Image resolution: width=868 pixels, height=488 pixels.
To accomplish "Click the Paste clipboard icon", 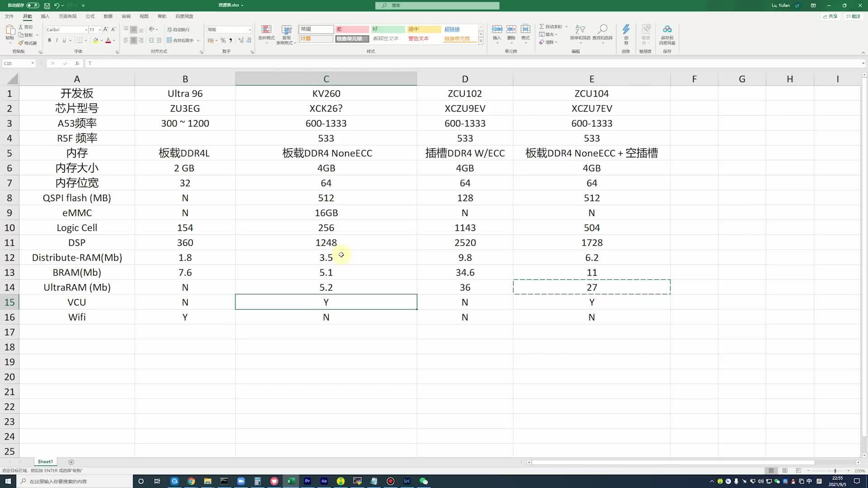I will point(10,30).
